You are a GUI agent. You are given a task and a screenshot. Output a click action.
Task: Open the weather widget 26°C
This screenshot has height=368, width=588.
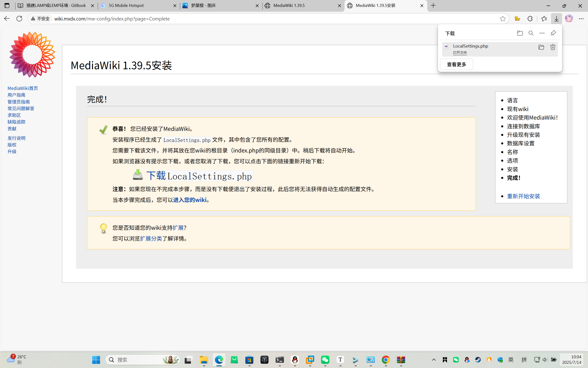pos(17,359)
